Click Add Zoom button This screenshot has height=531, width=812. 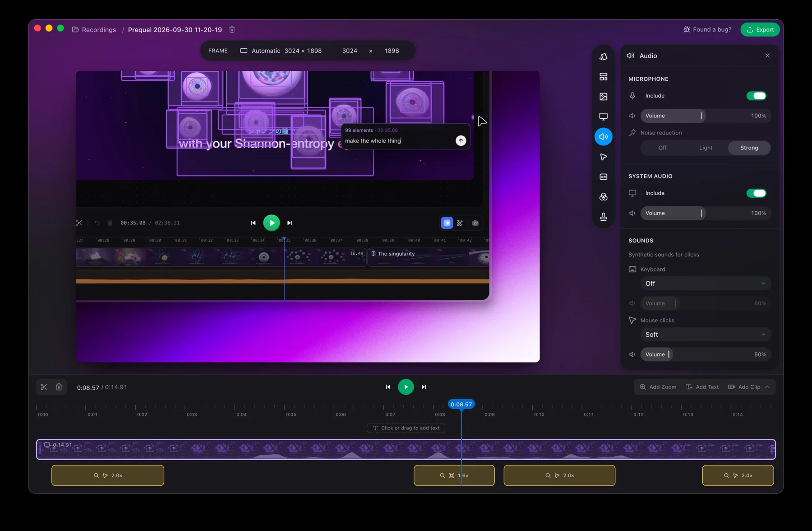coord(658,387)
